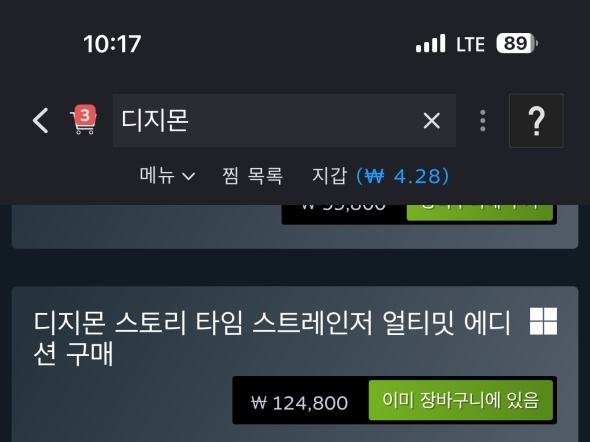This screenshot has width=590, height=442.
Task: Open the three-dot overflow menu
Action: point(482,121)
